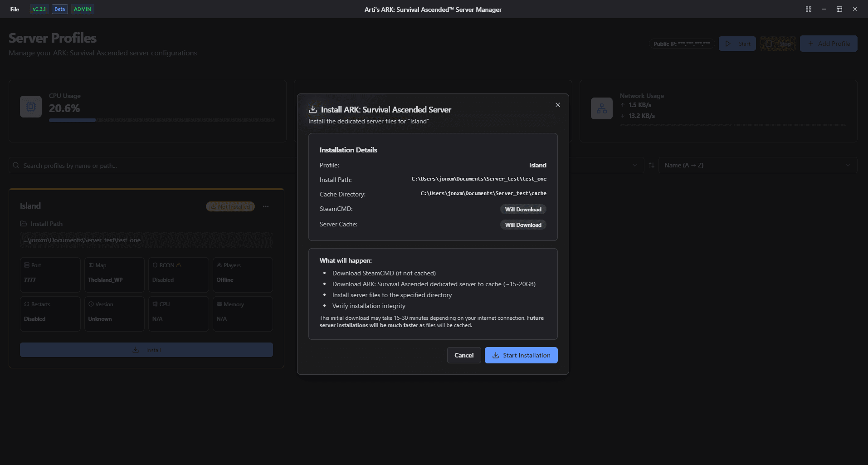868x465 pixels.
Task: Click the Add Profile button
Action: pyautogui.click(x=828, y=44)
